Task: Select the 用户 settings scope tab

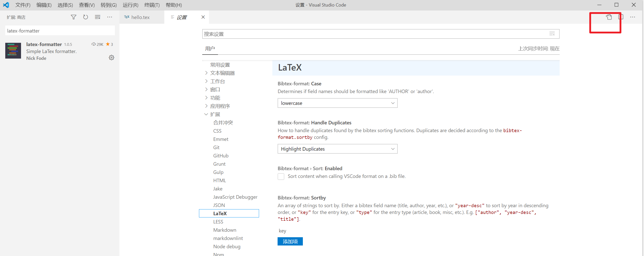Action: [x=210, y=49]
